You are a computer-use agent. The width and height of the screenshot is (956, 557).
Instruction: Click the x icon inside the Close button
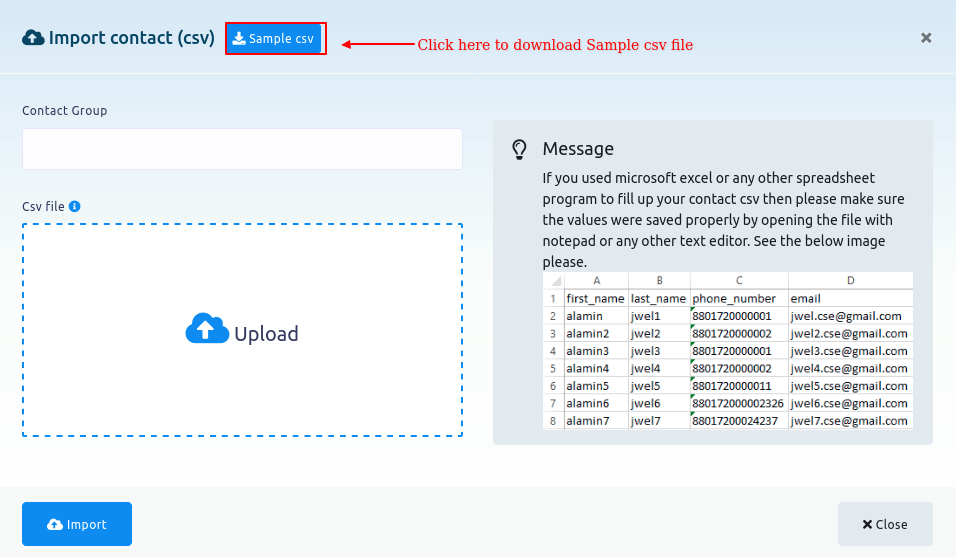coord(867,525)
